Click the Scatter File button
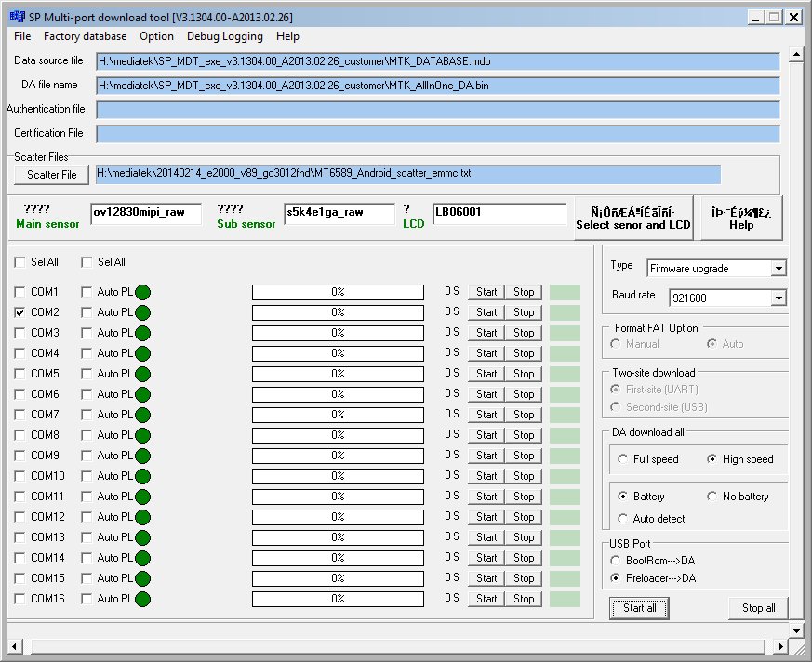Screen dimensions: 812x662 pos(52,175)
